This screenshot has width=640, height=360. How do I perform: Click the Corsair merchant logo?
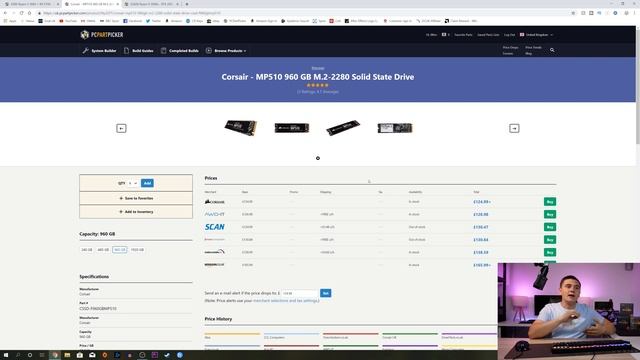(215, 202)
